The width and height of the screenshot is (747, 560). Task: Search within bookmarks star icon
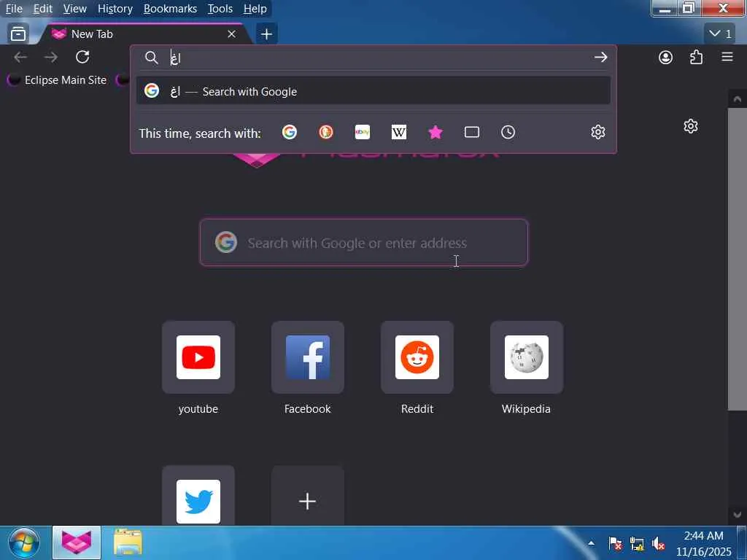(436, 132)
